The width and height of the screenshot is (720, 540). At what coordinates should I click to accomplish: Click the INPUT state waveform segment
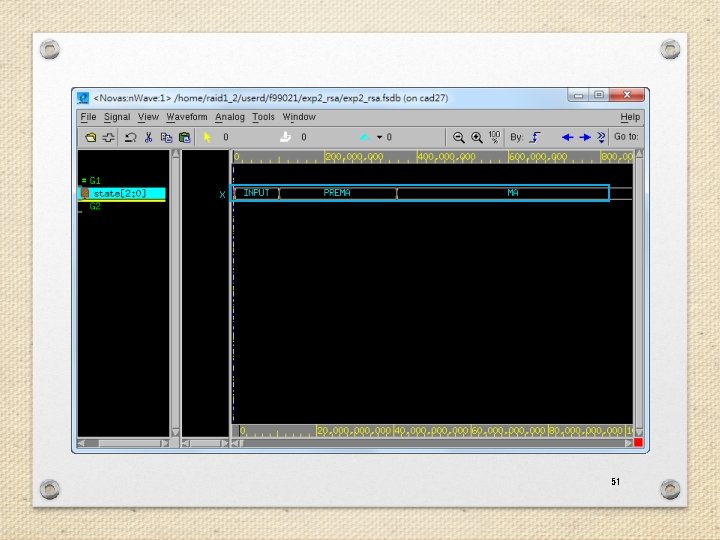256,193
